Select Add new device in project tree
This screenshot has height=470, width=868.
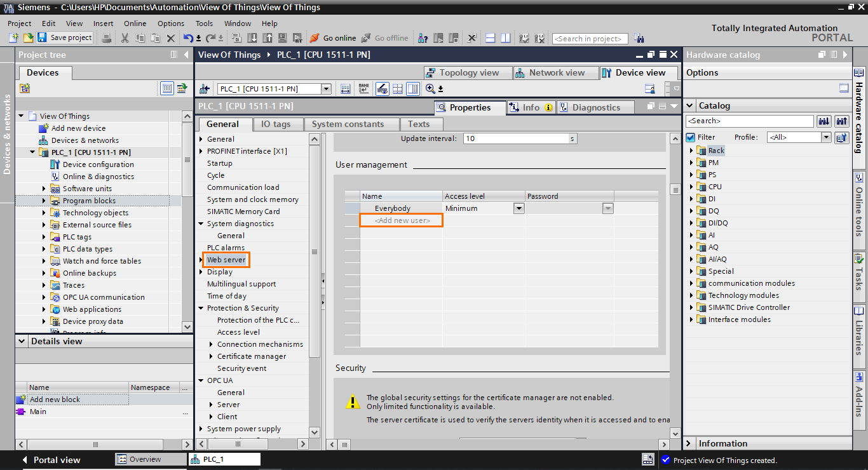coord(78,128)
